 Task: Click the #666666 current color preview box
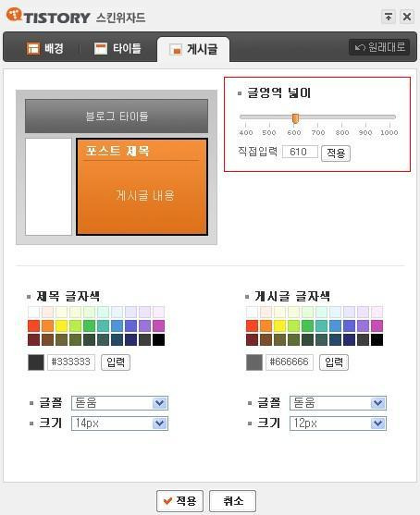click(254, 362)
